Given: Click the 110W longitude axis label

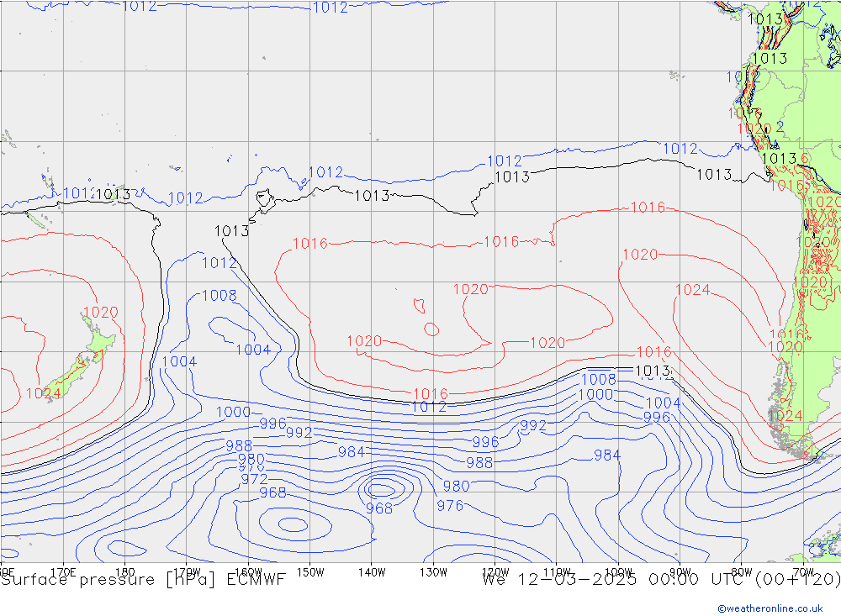Looking at the screenshot, I should (x=557, y=572).
